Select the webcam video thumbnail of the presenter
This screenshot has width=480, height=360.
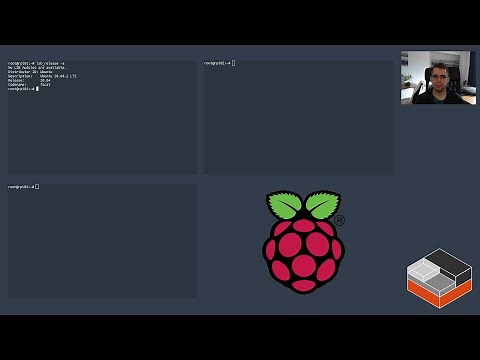[x=438, y=78]
